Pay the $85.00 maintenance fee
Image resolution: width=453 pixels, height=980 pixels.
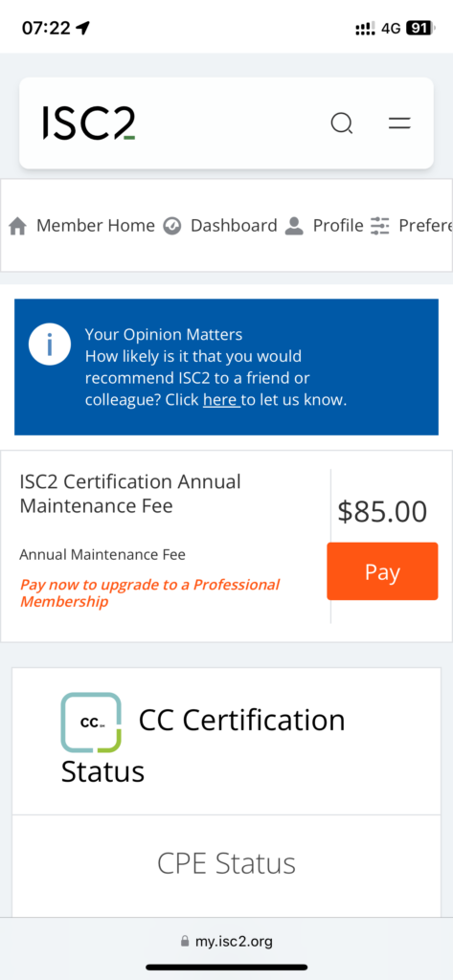pos(382,571)
